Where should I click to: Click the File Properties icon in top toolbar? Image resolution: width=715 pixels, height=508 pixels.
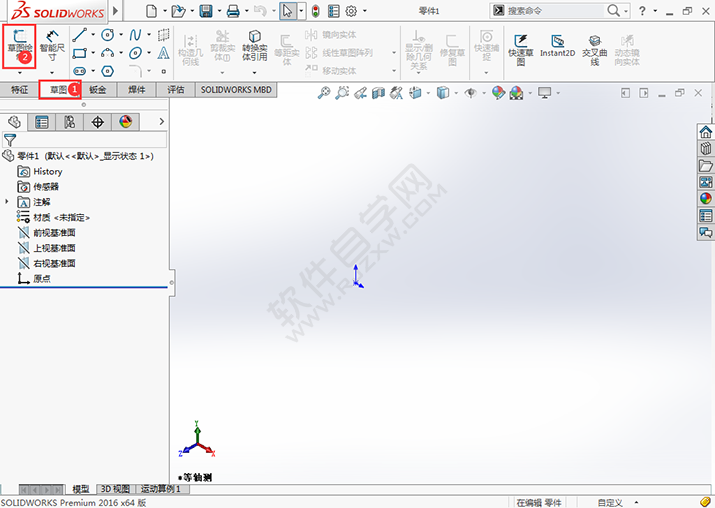point(334,10)
